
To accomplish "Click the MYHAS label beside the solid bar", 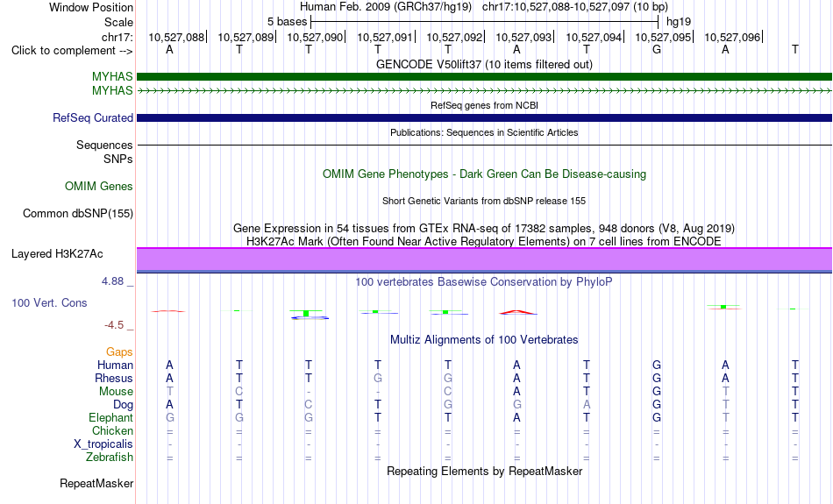I will point(112,76).
